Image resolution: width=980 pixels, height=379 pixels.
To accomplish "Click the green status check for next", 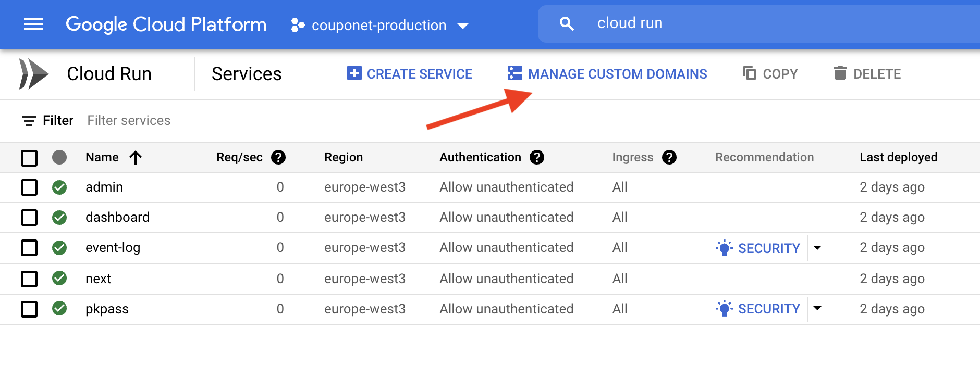I will click(x=59, y=278).
